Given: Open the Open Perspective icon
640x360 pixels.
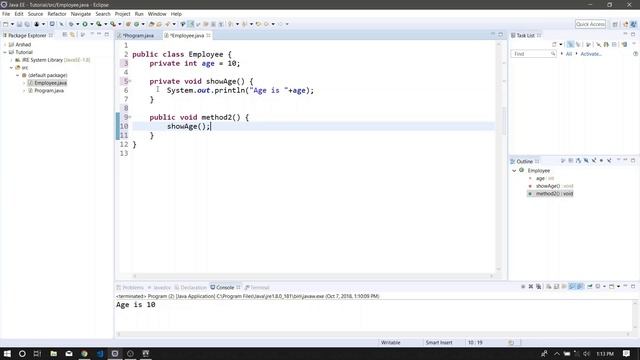Looking at the screenshot, I should click(615, 24).
